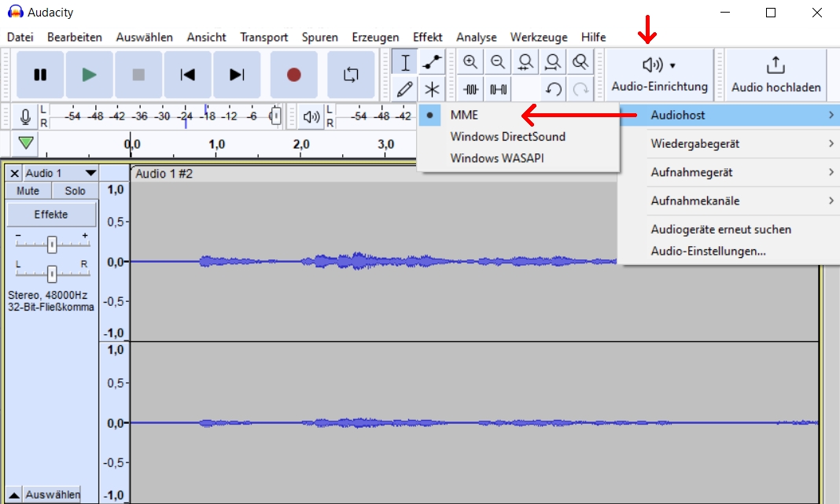The height and width of the screenshot is (504, 840).
Task: Click the Zoom Toggle icon
Action: [580, 62]
